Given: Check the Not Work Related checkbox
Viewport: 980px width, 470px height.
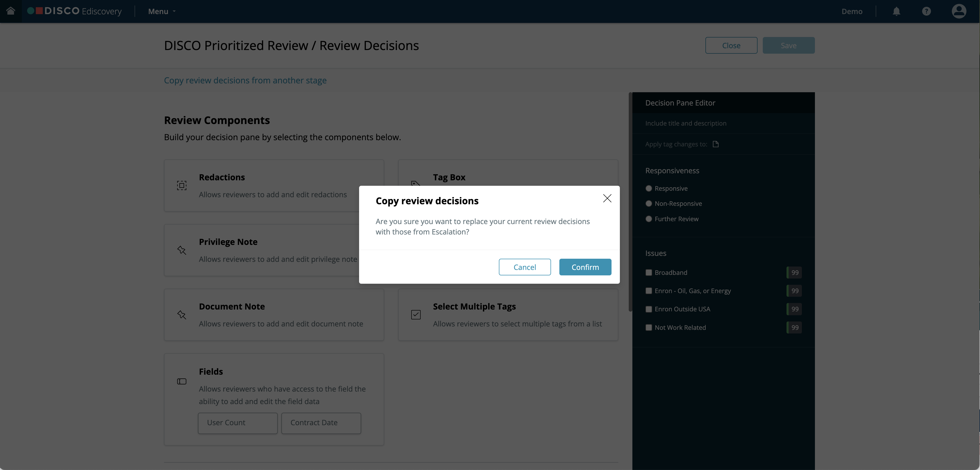Looking at the screenshot, I should tap(649, 327).
